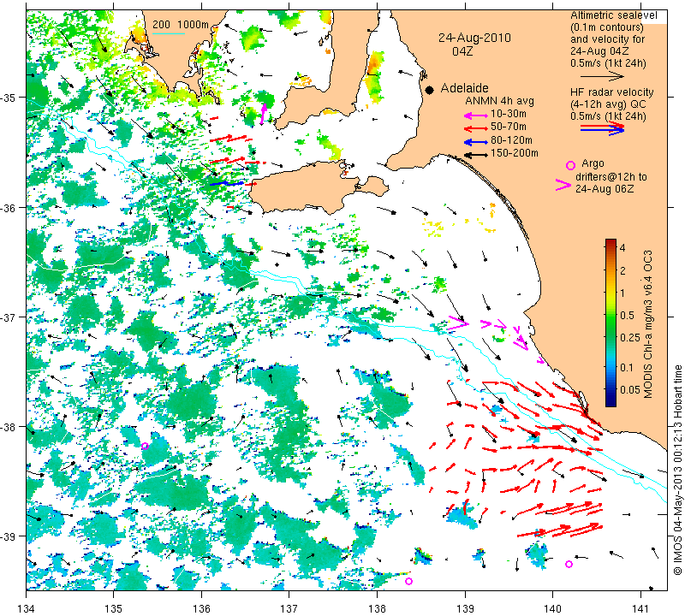Click the 136 longitude axis label
The height and width of the screenshot is (616, 685).
[201, 607]
